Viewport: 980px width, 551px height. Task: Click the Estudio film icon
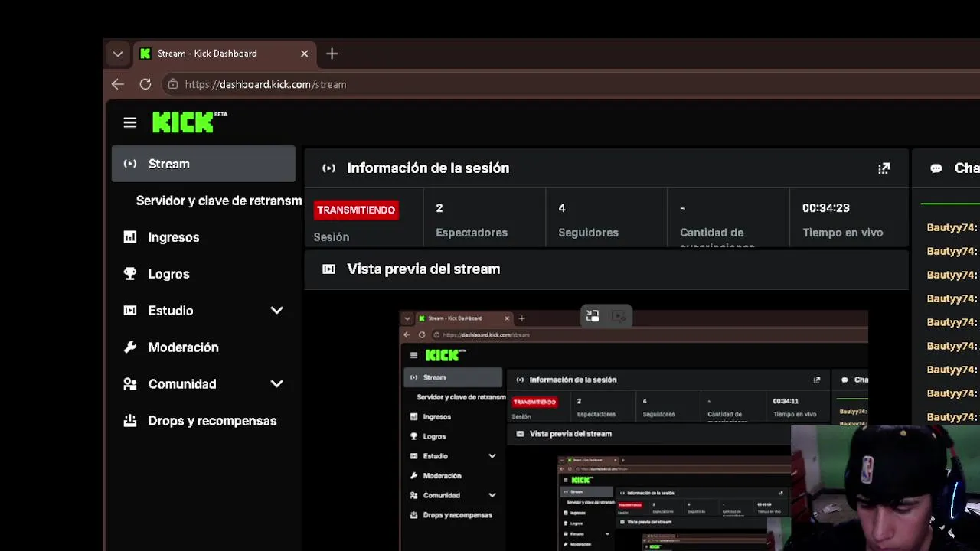point(130,311)
